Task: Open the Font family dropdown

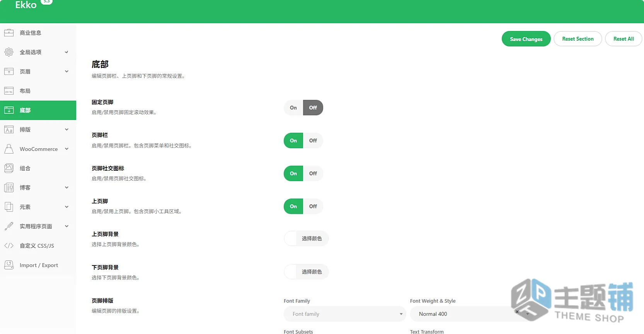Action: coord(345,314)
